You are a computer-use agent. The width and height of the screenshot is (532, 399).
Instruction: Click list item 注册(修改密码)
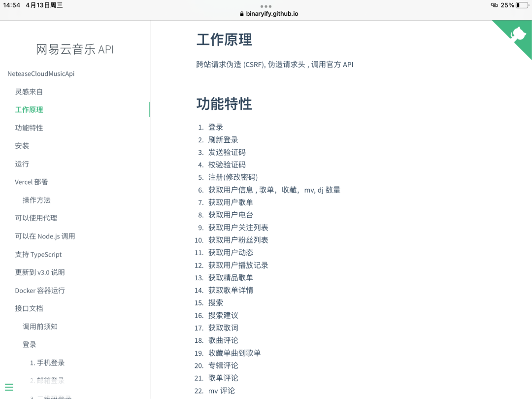(x=233, y=177)
